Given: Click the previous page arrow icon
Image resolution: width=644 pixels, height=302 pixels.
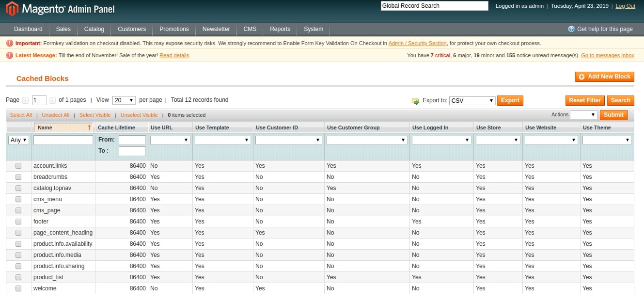Looking at the screenshot, I should 25,101.
